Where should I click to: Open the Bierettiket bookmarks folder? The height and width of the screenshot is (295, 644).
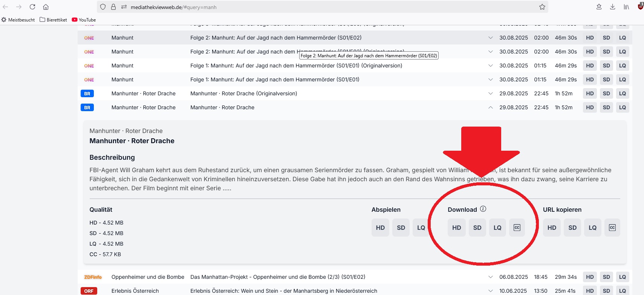pyautogui.click(x=53, y=20)
